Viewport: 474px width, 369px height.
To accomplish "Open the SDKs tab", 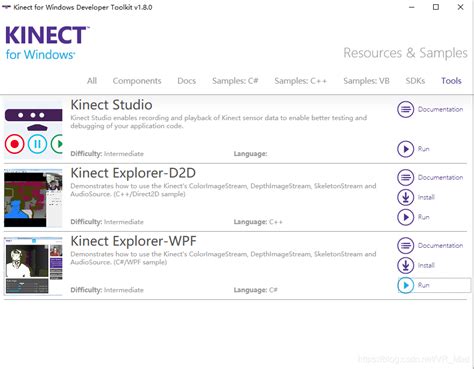I will tap(415, 81).
